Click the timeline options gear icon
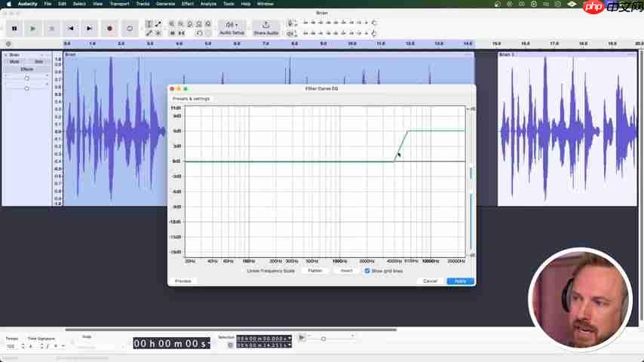This screenshot has height=362, width=644. tap(8, 44)
